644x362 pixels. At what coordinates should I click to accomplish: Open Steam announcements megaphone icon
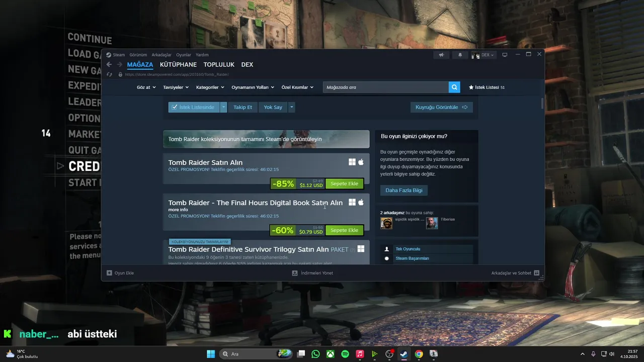coord(441,55)
